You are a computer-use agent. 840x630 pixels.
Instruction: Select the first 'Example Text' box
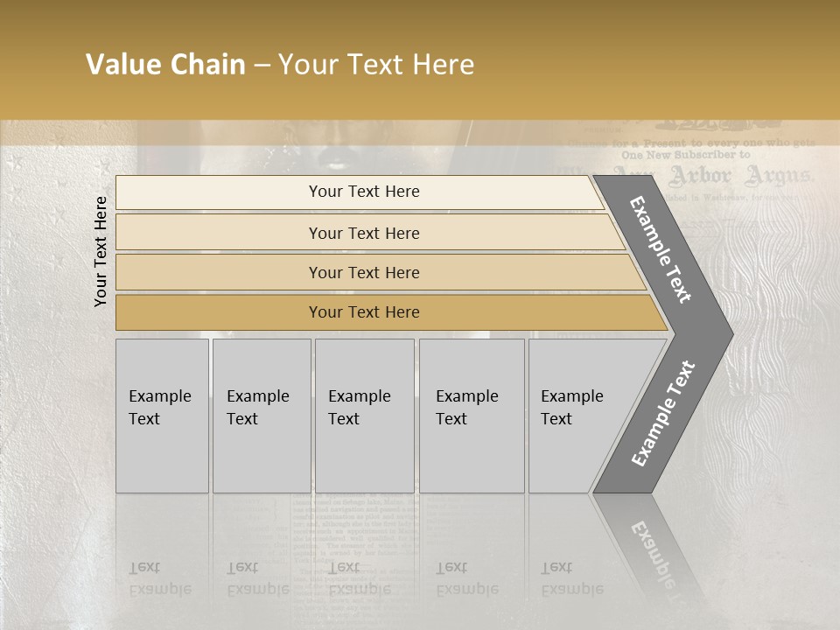(x=162, y=416)
